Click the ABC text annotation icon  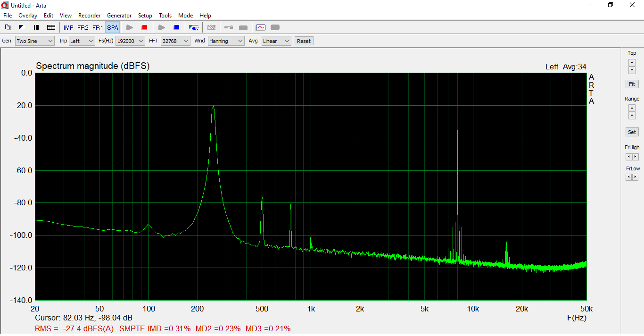pos(194,27)
